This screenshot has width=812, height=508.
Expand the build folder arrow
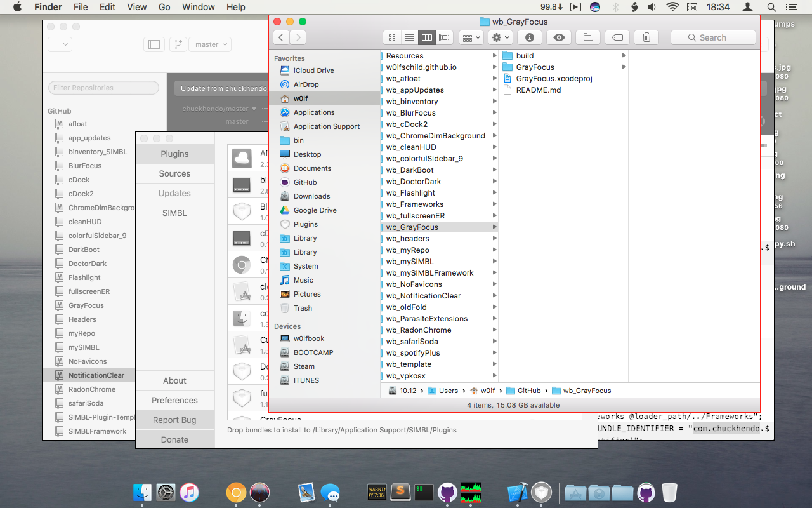(x=624, y=56)
